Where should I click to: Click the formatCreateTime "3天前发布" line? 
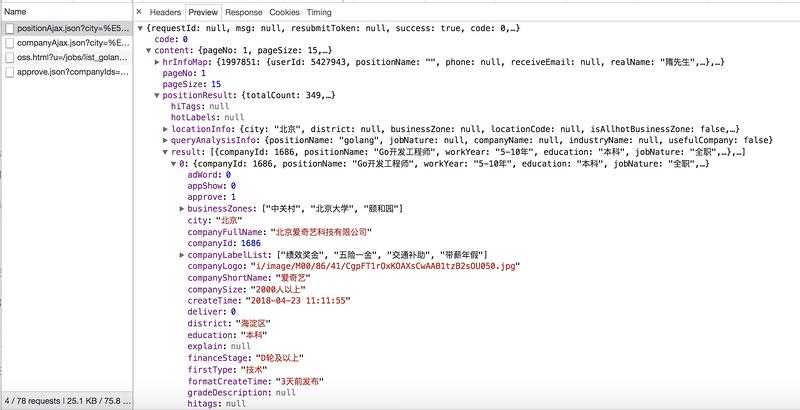coord(256,381)
